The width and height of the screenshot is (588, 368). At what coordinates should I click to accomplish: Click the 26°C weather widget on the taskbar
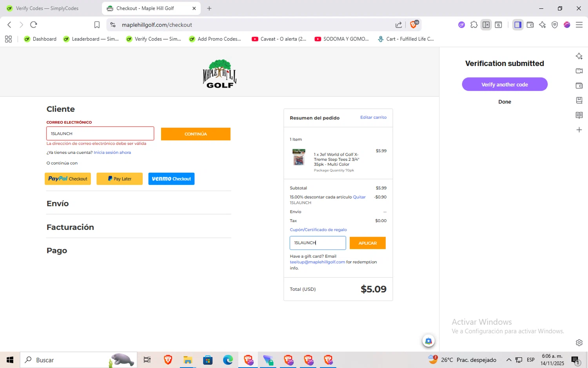point(462,360)
